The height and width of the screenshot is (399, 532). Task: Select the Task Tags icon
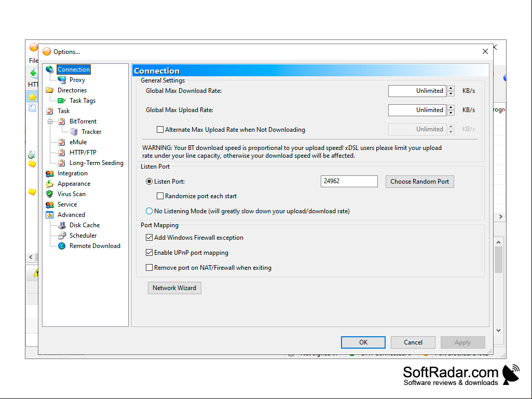coord(62,101)
